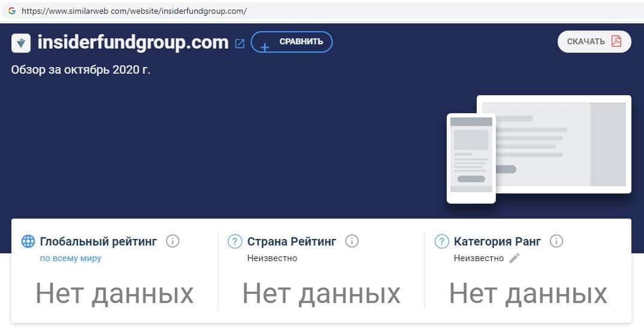The image size is (644, 336).
Task: Click the по всему миру link
Action: coord(70,259)
